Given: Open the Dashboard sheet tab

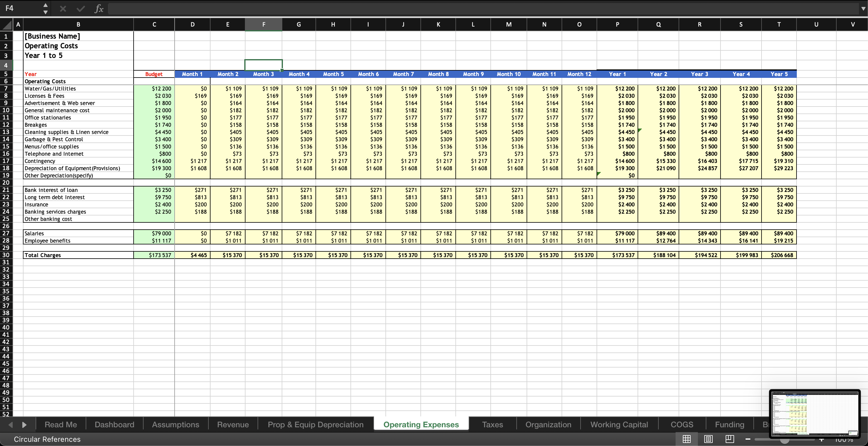Looking at the screenshot, I should pos(114,425).
